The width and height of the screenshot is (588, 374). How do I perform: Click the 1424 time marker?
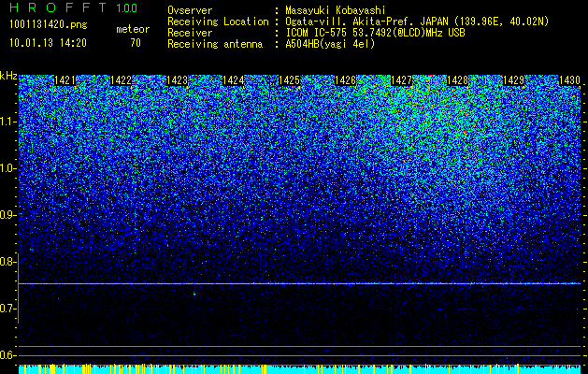[x=234, y=80]
